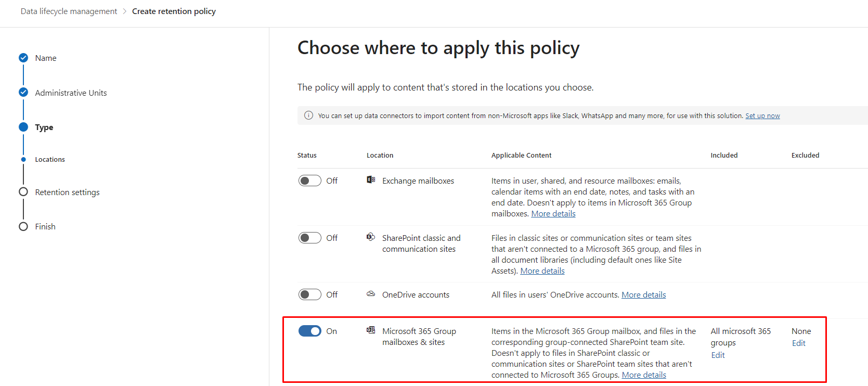The width and height of the screenshot is (868, 386).
Task: Click the Microsoft 365 Group mailboxes icon
Action: tap(371, 330)
